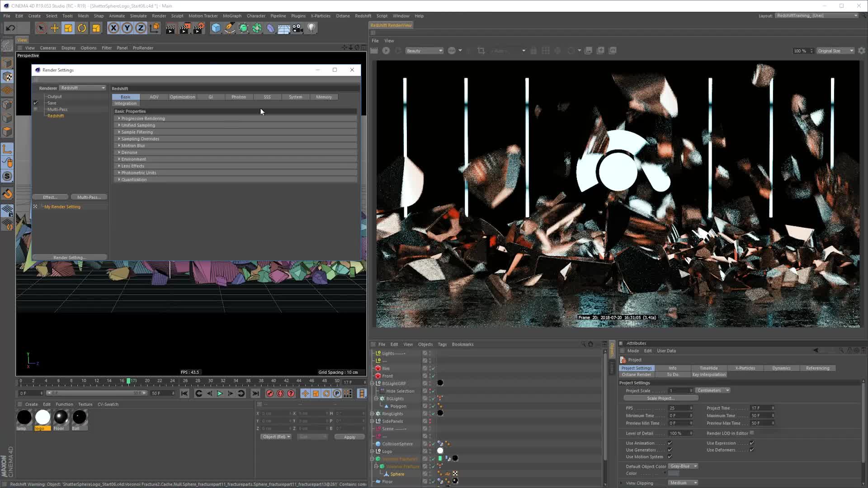Expand the Motion Blur section in Render Settings
Image resolution: width=868 pixels, height=488 pixels.
132,145
